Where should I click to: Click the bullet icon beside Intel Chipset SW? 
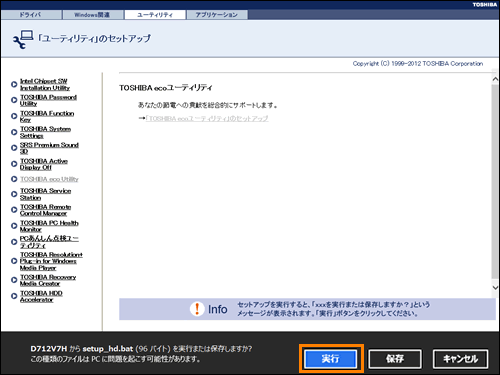(14, 84)
